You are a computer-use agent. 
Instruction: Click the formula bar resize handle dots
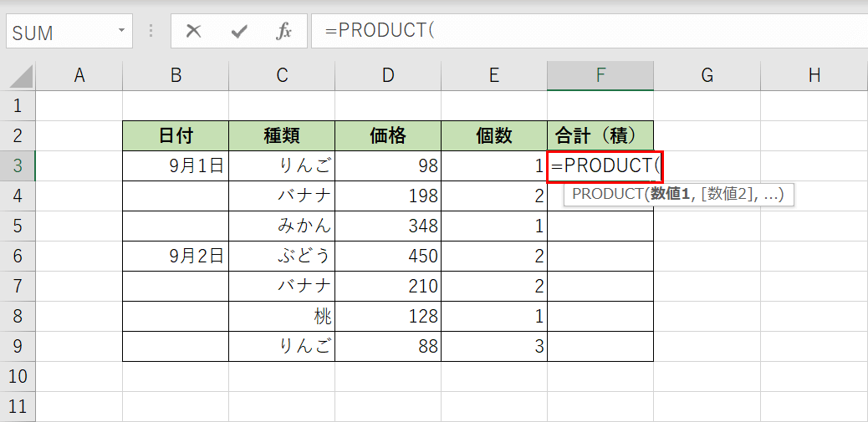click(x=151, y=31)
